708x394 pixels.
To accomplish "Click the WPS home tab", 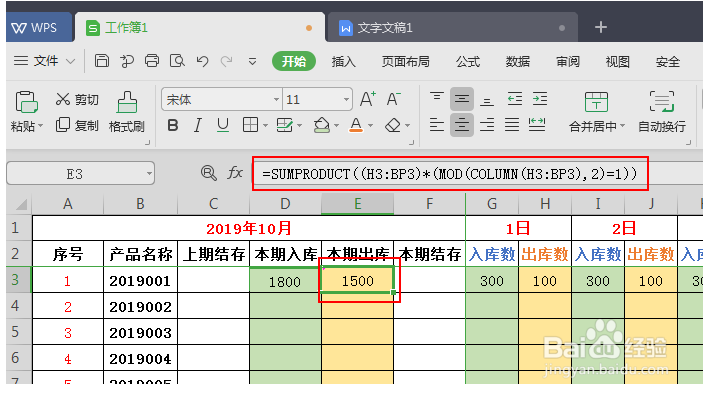I will click(x=39, y=28).
